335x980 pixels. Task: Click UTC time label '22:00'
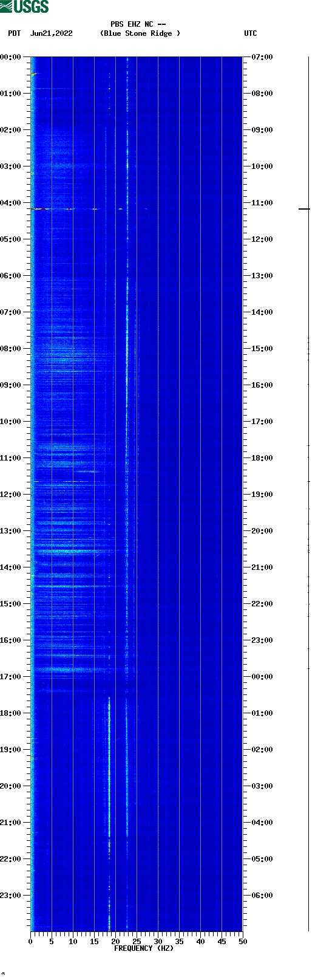262,604
